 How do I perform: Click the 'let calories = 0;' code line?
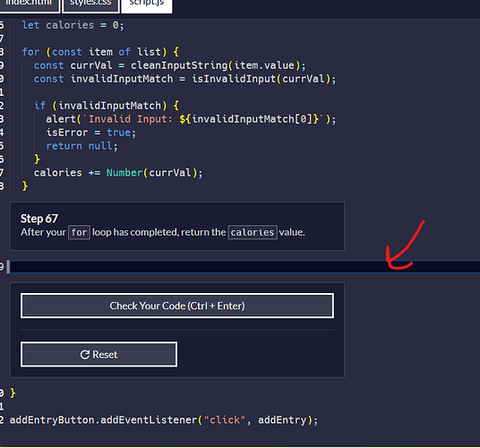pos(73,25)
